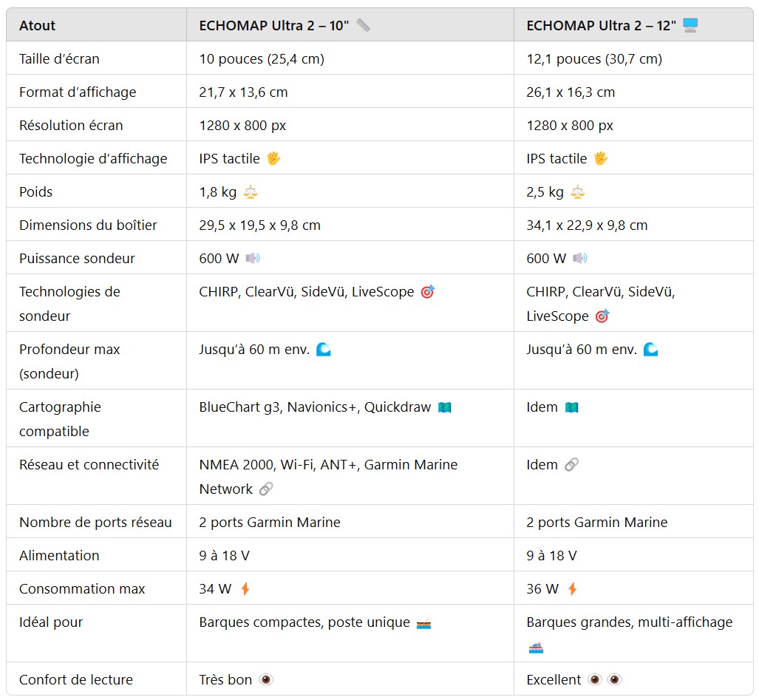The width and height of the screenshot is (759, 700).
Task: Click the 12,1 pouces (30,7 cm) cell
Action: (594, 59)
